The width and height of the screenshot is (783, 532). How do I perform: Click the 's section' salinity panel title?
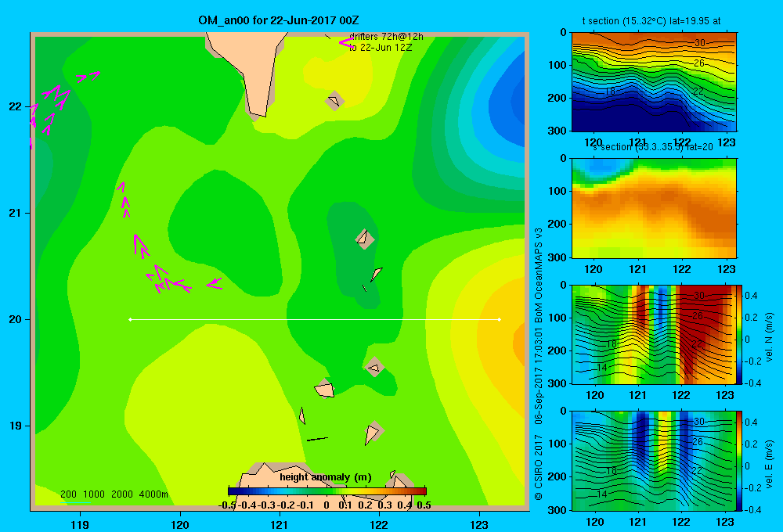pyautogui.click(x=653, y=147)
